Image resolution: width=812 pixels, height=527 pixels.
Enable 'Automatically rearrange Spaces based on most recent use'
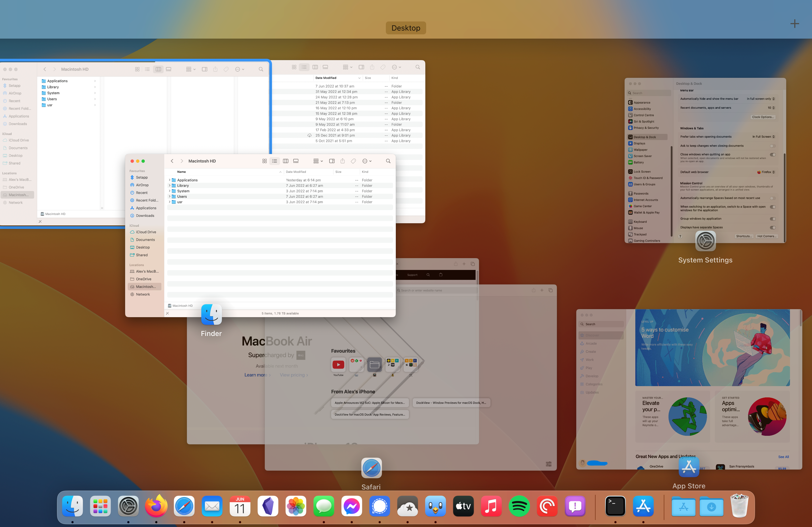773,198
